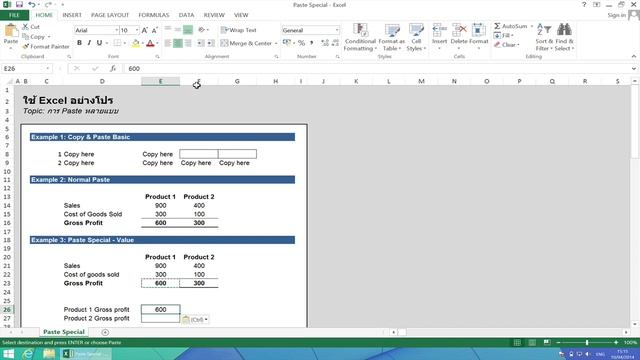This screenshot has height=360, width=640.
Task: Open Conditional Formatting
Action: [x=360, y=38]
